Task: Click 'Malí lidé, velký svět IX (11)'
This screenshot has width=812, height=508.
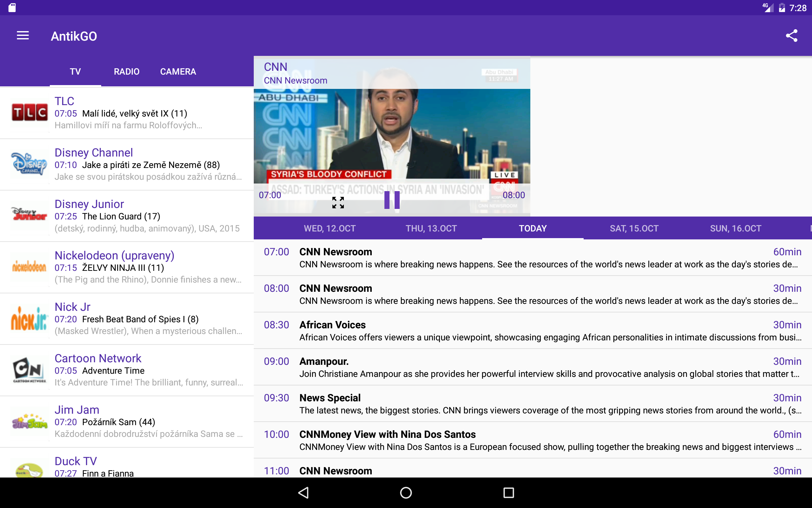Action: pyautogui.click(x=134, y=114)
